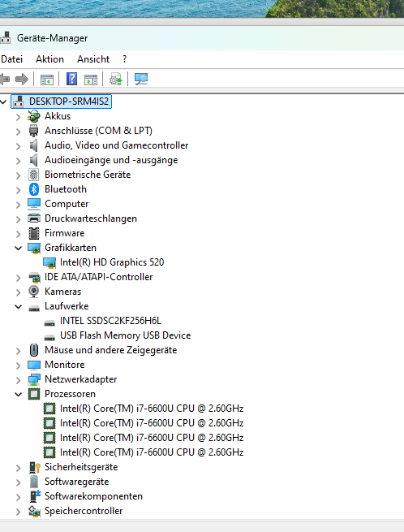404x532 pixels.
Task: Click the blue Help question mark icon
Action: 71,79
